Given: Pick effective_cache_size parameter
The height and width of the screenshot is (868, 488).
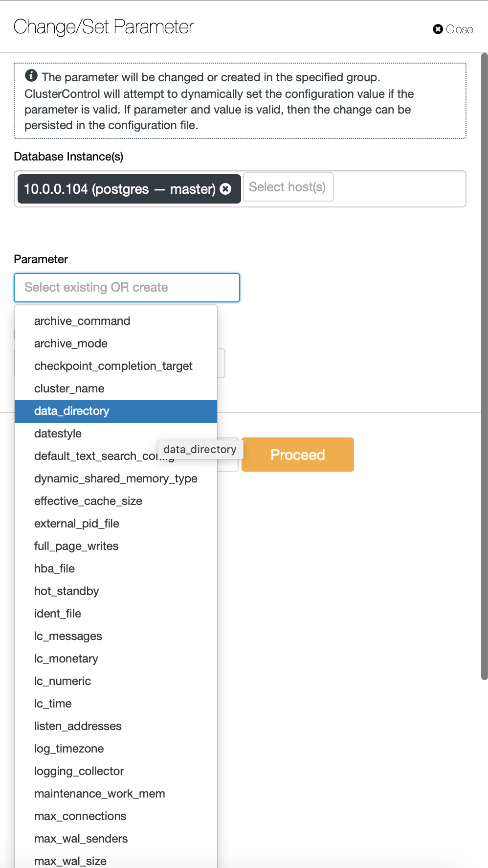Looking at the screenshot, I should point(88,501).
